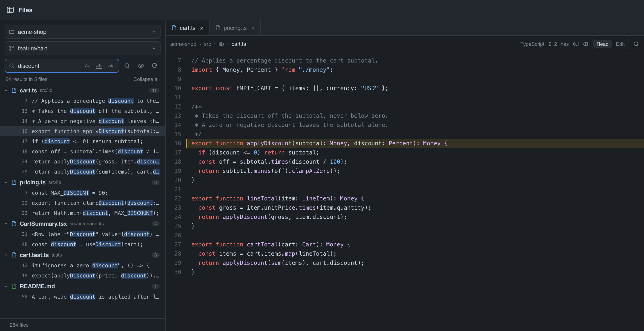The width and height of the screenshot is (644, 331).
Task: Go to lib folder in the breadcrumb
Action: (x=221, y=44)
